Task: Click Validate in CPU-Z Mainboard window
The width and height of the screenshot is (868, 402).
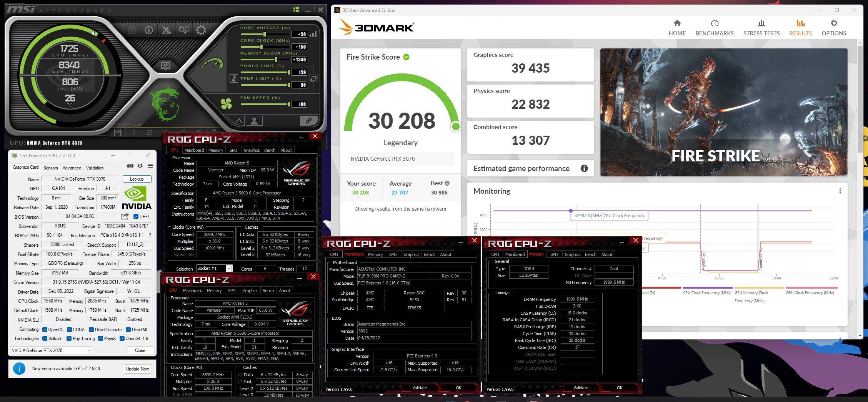Action: pos(420,388)
